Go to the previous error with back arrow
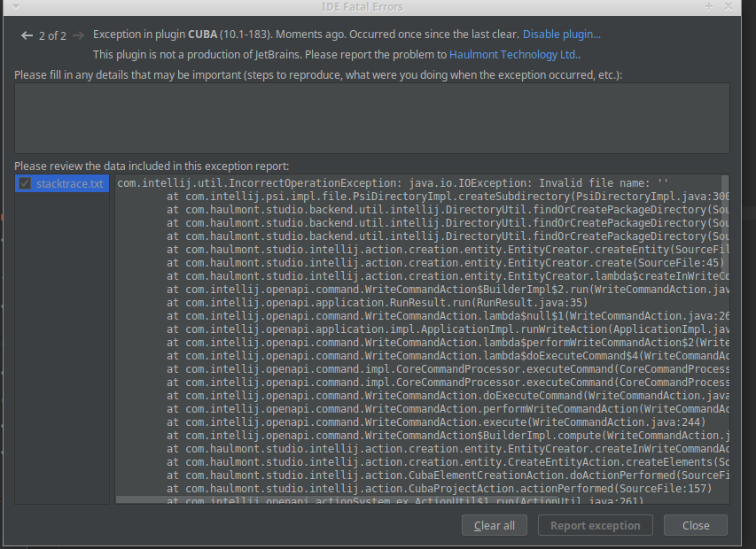This screenshot has height=549, width=756. pos(27,35)
